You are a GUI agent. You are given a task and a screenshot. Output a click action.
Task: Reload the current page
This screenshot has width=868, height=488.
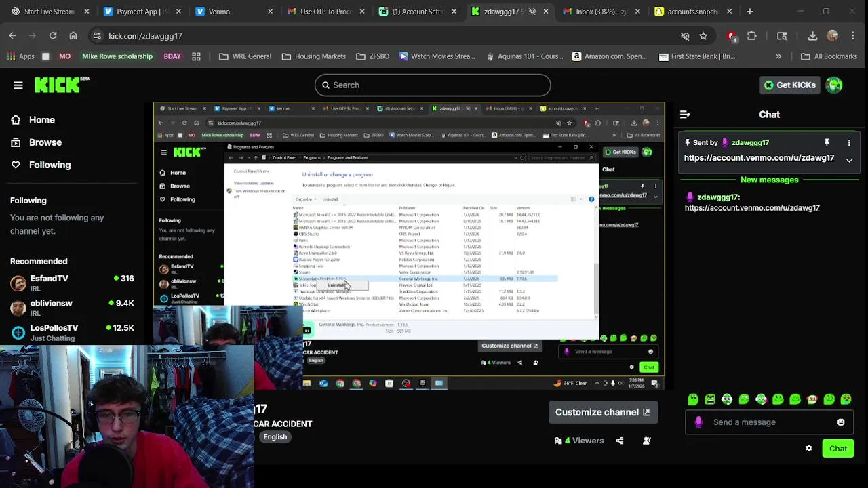click(x=53, y=36)
